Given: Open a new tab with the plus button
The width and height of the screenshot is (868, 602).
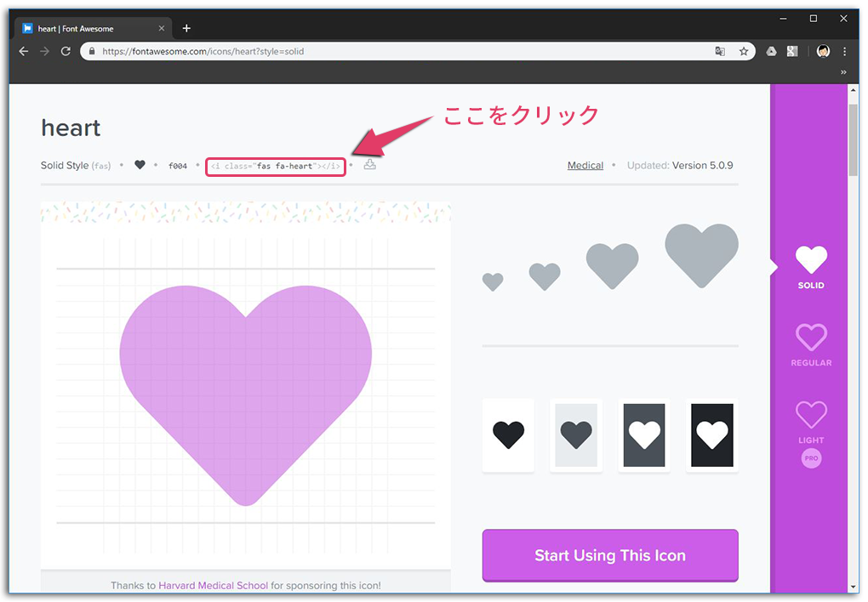Looking at the screenshot, I should click(x=186, y=27).
